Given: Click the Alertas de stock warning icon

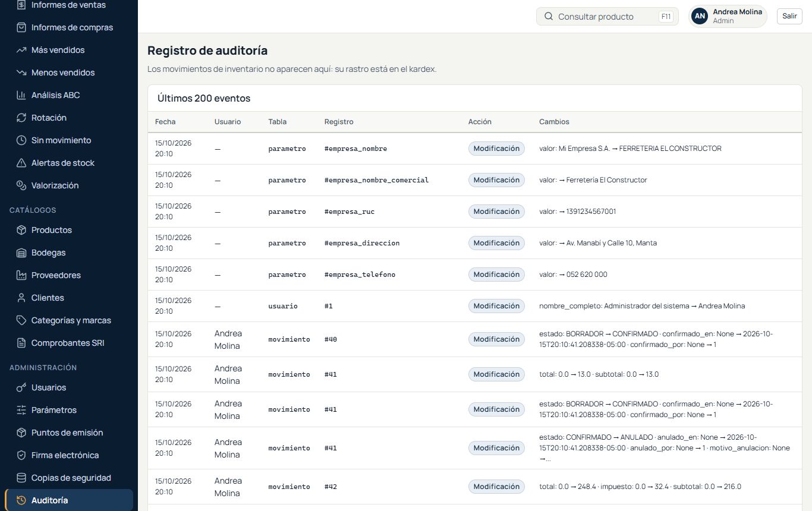Looking at the screenshot, I should pyautogui.click(x=21, y=163).
